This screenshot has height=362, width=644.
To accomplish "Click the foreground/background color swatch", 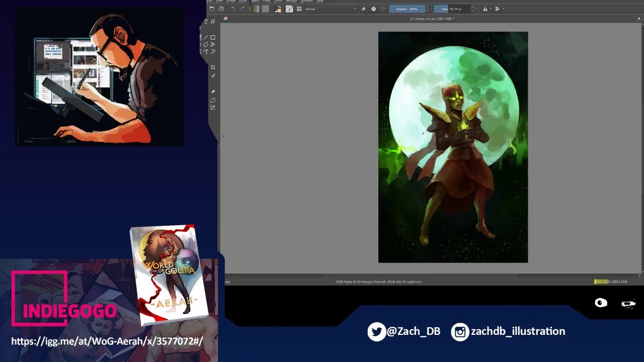I will pyautogui.click(x=278, y=9).
